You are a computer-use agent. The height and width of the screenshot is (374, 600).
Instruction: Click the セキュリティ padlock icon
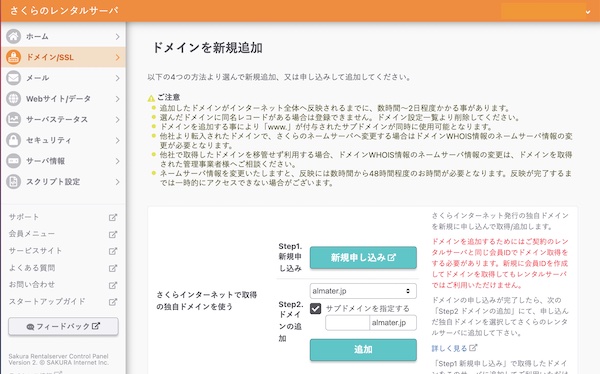tap(13, 140)
